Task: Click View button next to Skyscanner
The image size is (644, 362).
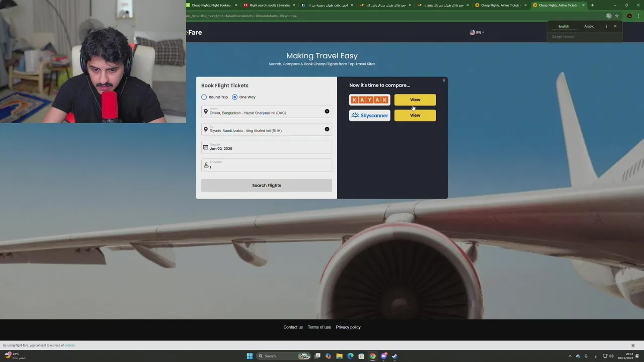Action: [x=415, y=115]
